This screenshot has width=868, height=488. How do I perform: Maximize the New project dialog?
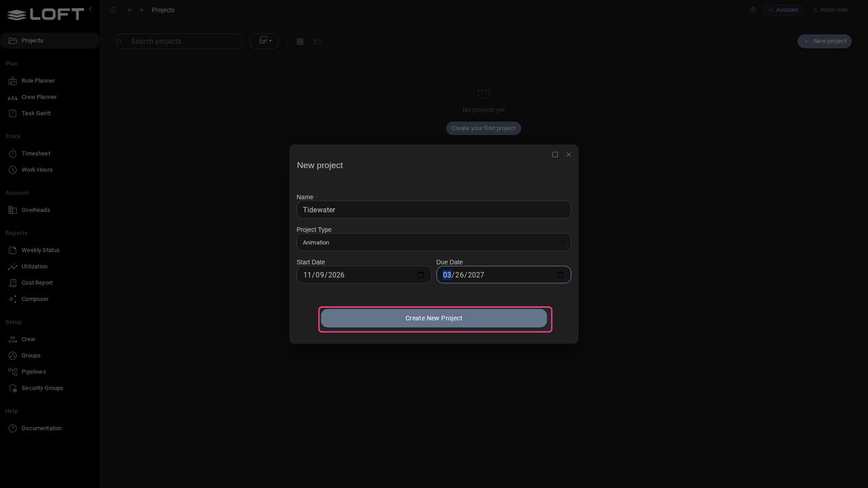click(x=555, y=155)
